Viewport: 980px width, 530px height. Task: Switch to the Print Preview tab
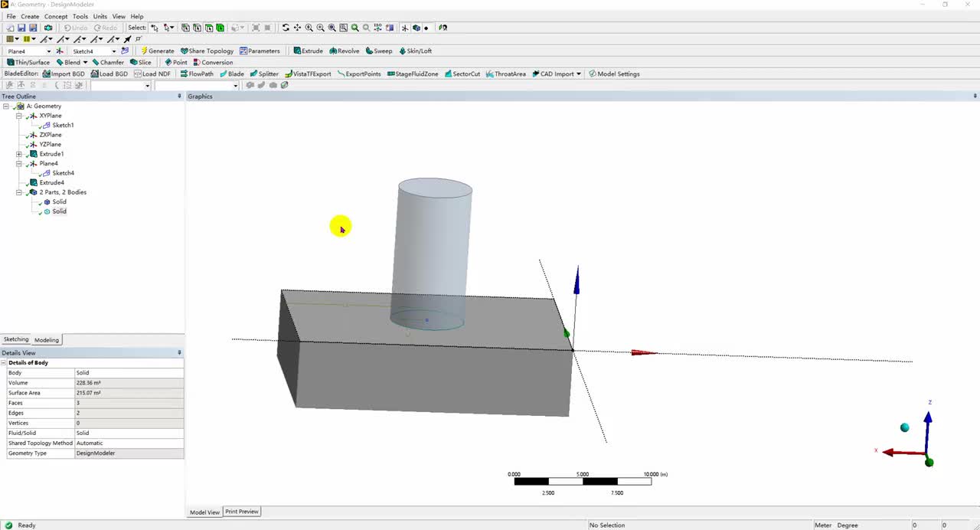(x=242, y=512)
